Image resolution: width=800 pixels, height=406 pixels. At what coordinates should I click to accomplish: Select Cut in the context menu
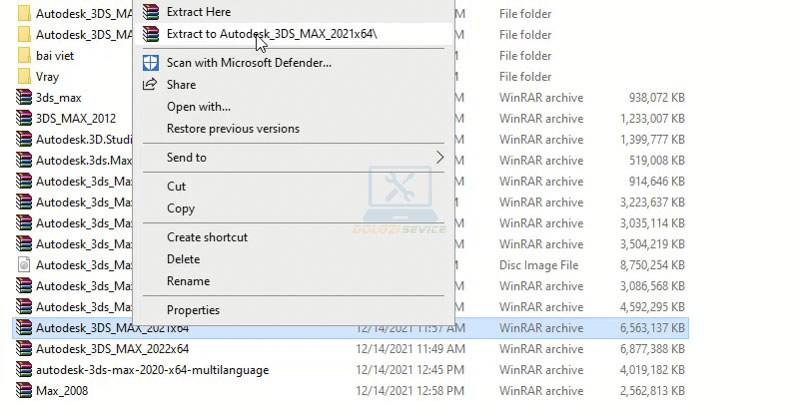click(176, 186)
